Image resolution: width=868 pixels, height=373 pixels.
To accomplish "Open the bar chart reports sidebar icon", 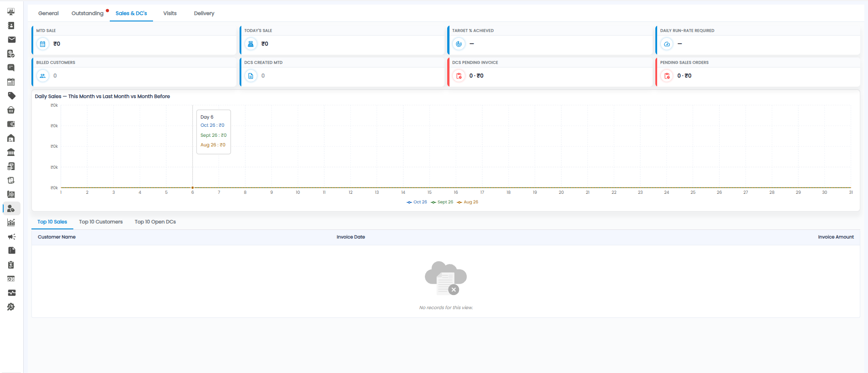I will tap(11, 223).
